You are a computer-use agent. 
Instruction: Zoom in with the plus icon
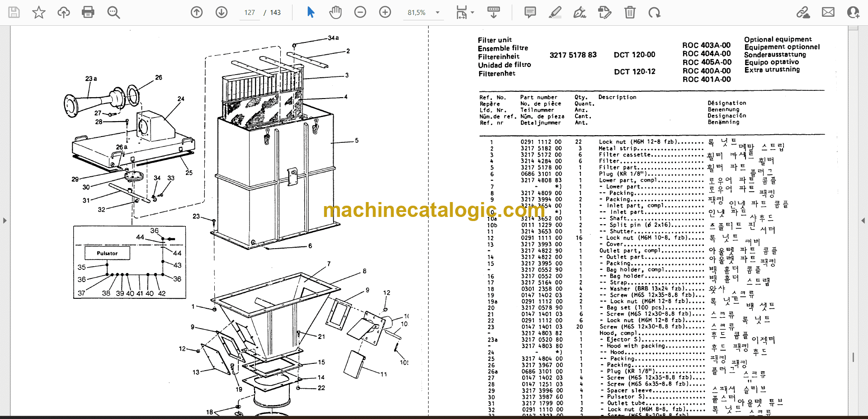[x=385, y=12]
